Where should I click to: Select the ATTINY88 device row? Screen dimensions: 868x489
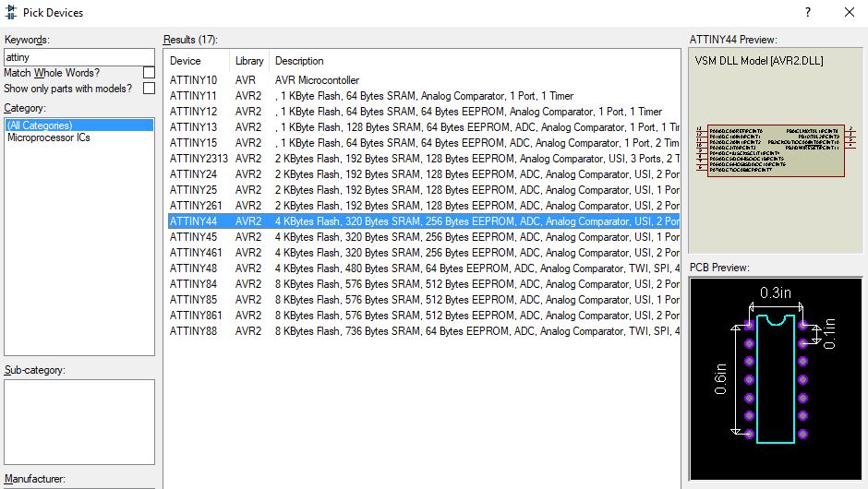[424, 331]
